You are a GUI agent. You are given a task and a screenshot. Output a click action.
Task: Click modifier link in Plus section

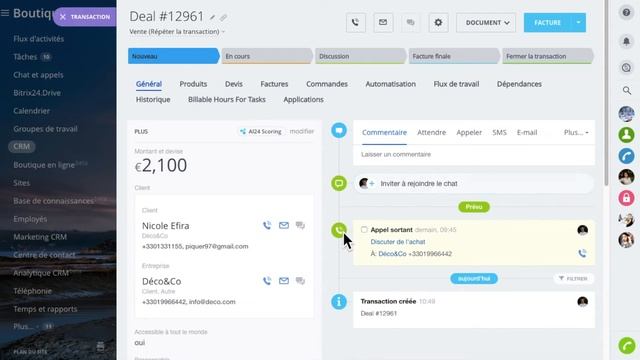pos(302,131)
